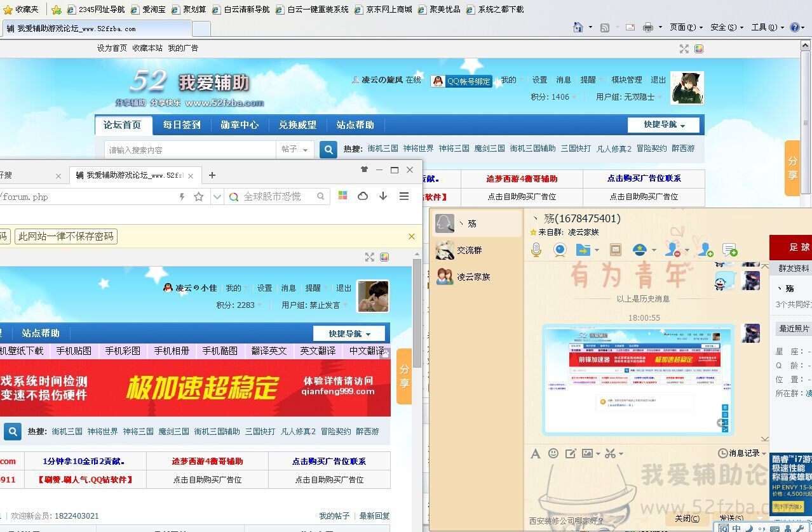
Task: Click the send file folder icon
Action: pos(583,250)
